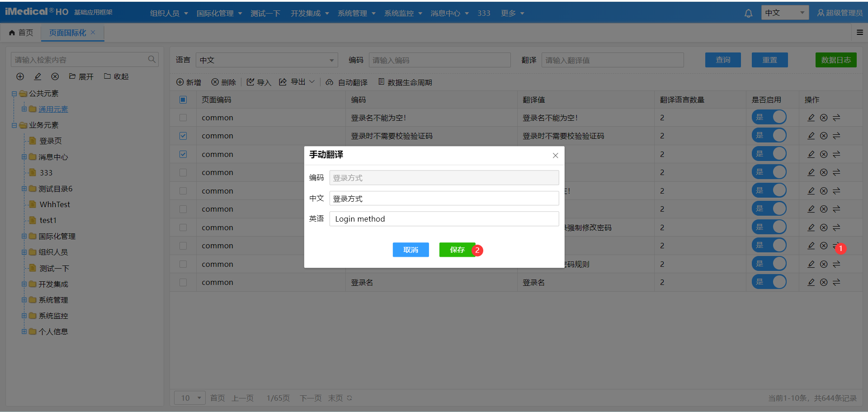Click the 翻译 filter input field
Screen dimensions: 868x412
coord(613,60)
